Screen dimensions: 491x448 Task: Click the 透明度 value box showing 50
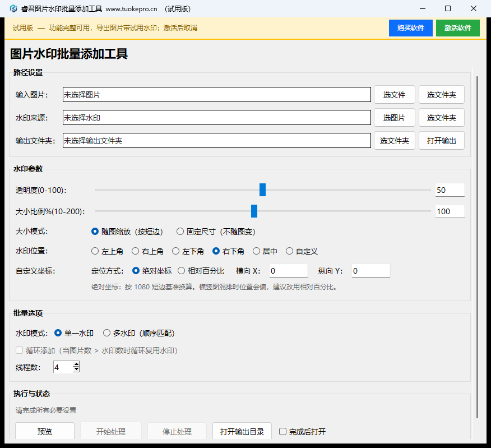(450, 190)
